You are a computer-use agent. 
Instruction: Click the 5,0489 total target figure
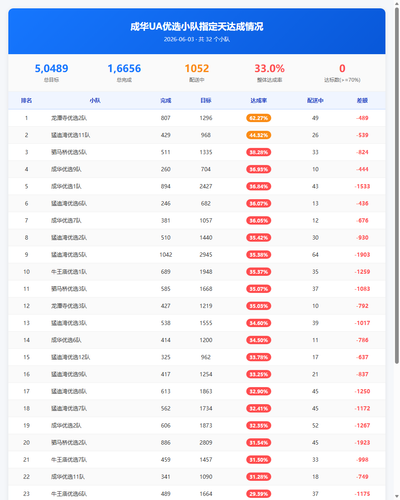tap(51, 68)
